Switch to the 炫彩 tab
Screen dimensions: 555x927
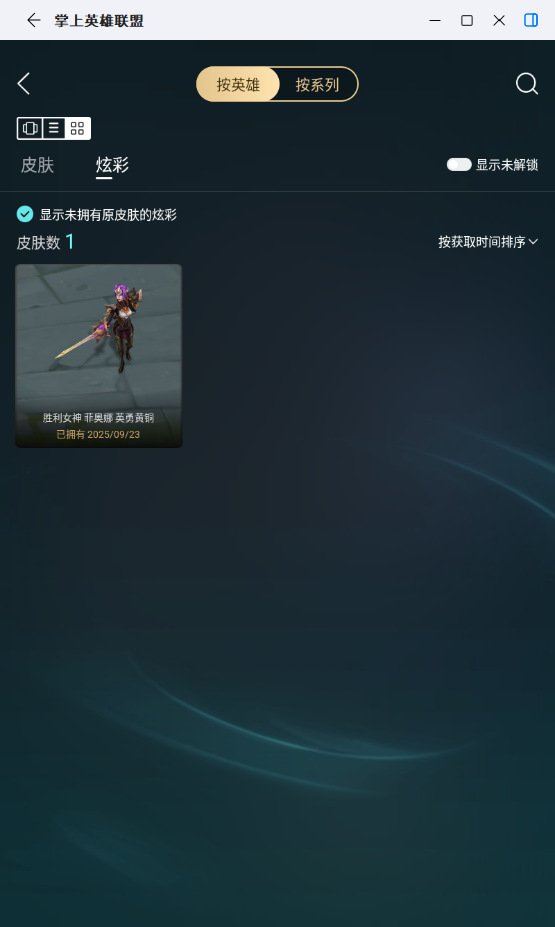coord(112,165)
